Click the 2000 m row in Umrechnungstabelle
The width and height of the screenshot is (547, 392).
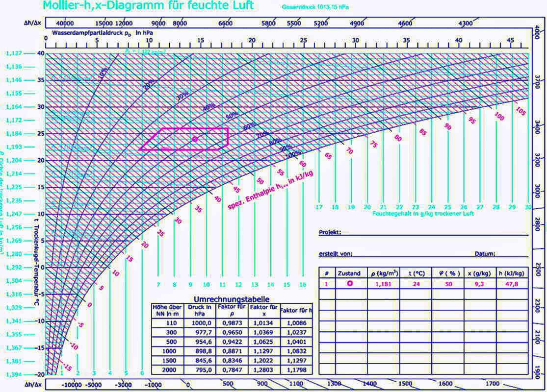232,369
